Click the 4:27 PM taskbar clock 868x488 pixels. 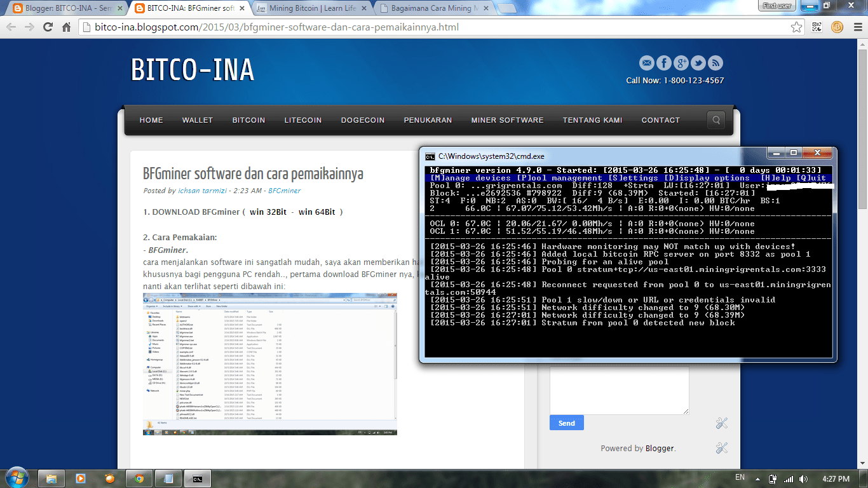pyautogui.click(x=835, y=478)
